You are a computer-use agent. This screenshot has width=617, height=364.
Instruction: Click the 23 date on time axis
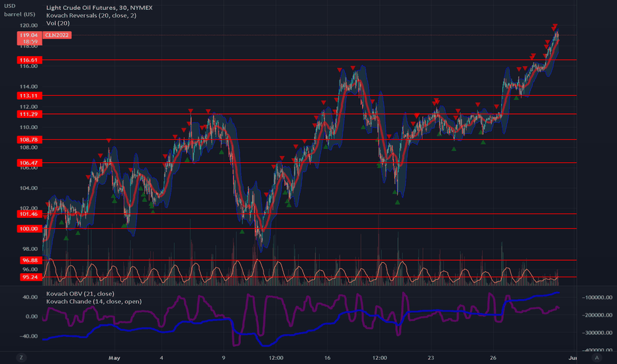coord(431,357)
